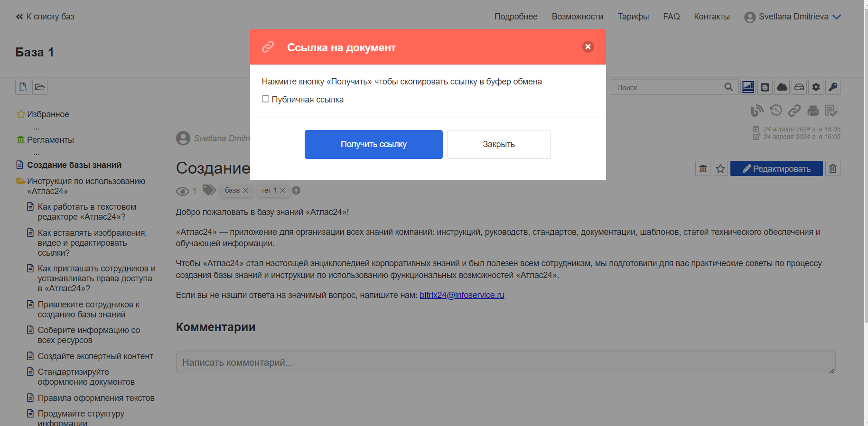The width and height of the screenshot is (868, 426).
Task: Click the 'Закрыть' button
Action: (499, 144)
